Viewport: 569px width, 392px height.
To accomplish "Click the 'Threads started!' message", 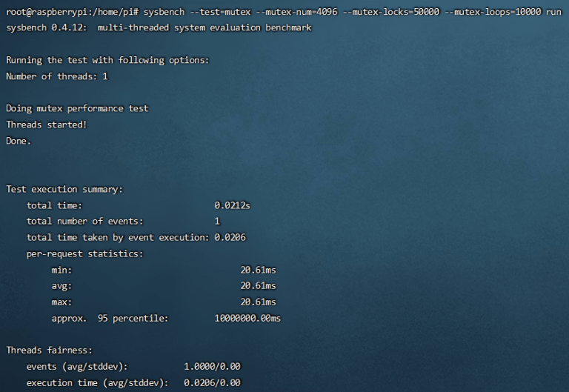I will pos(47,124).
